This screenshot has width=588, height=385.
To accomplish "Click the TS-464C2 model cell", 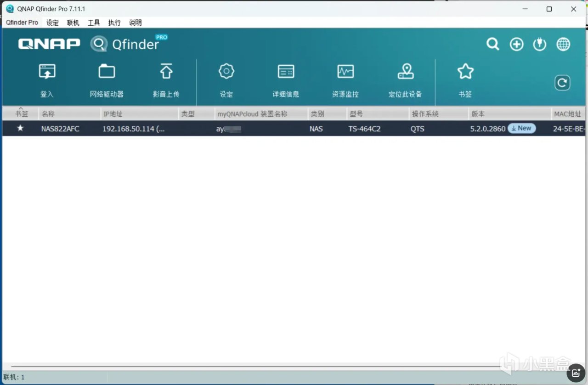I will tap(364, 129).
